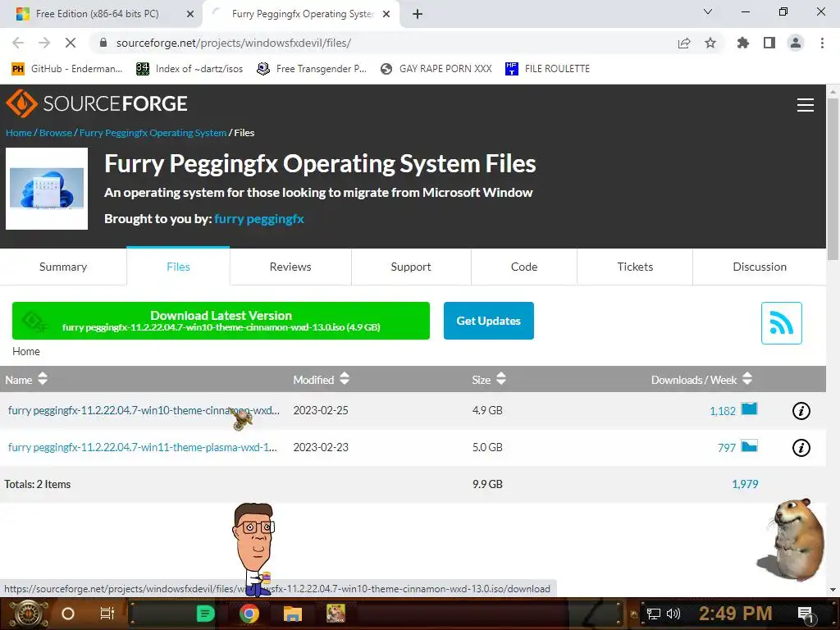Open the FILE ROULETTE bookmark
This screenshot has width=840, height=630.
[547, 69]
